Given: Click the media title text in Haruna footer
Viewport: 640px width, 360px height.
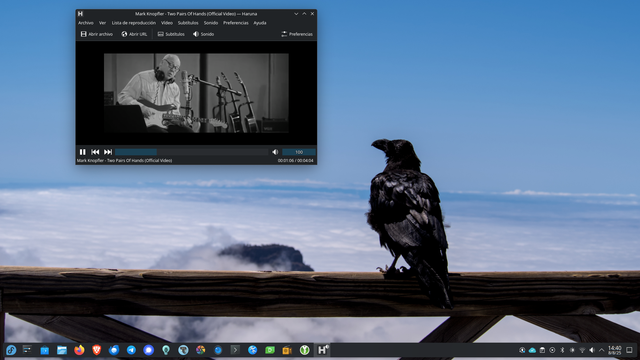Looking at the screenshot, I should pyautogui.click(x=124, y=161).
